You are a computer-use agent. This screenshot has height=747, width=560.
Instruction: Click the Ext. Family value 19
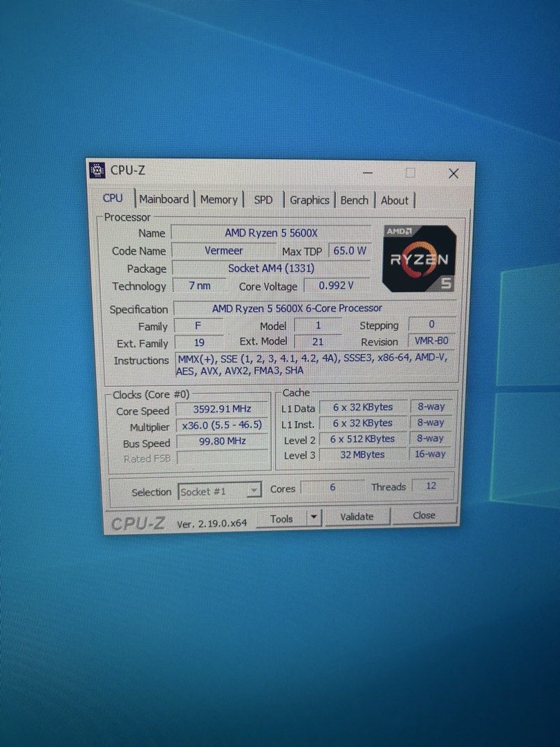199,342
